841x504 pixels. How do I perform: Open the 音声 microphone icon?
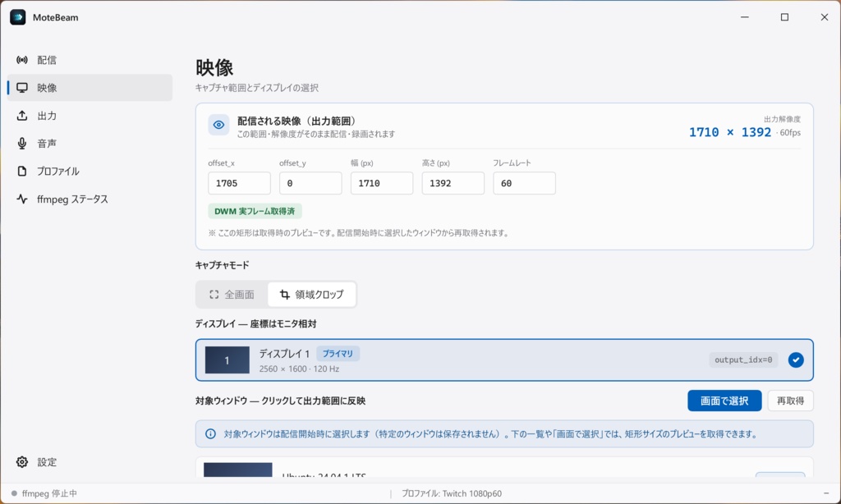click(22, 144)
